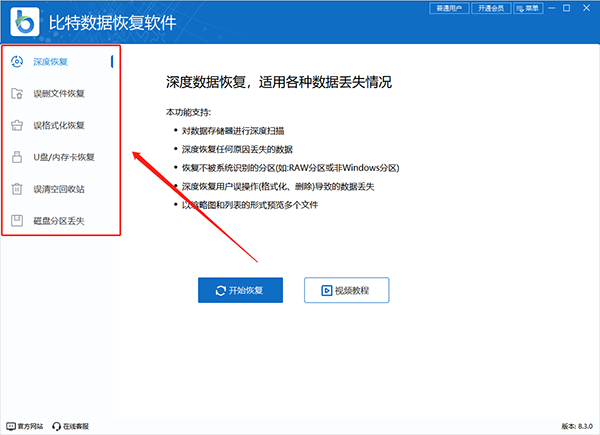This screenshot has height=435, width=600.
Task: Click the 本功能支持: label
Action: (x=188, y=112)
